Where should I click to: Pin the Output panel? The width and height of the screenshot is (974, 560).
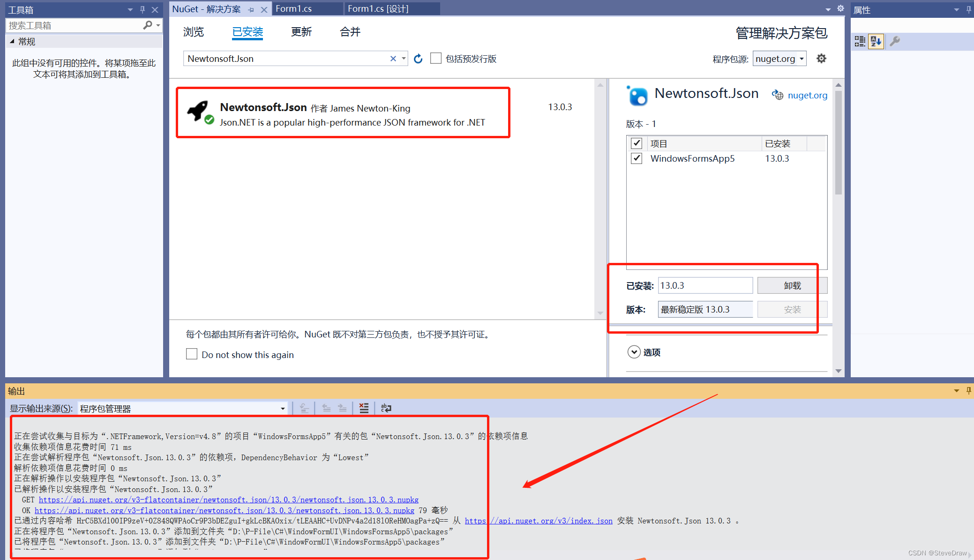[969, 390]
